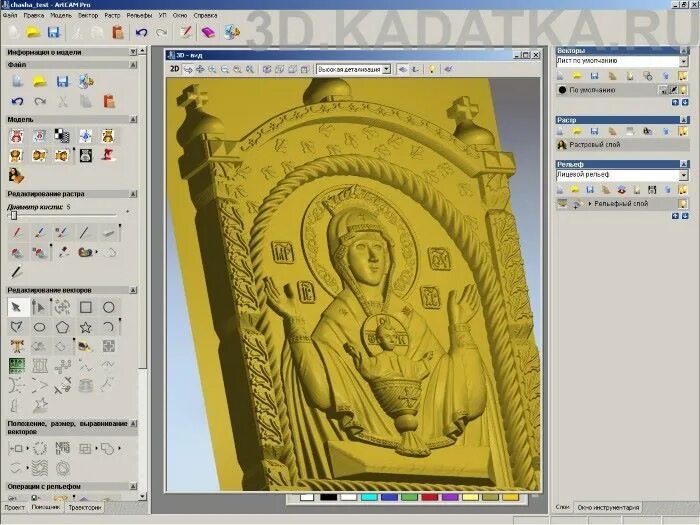Toggle all raster layers visibility bulb
Viewport: 700px width, 525px height.
tap(683, 131)
